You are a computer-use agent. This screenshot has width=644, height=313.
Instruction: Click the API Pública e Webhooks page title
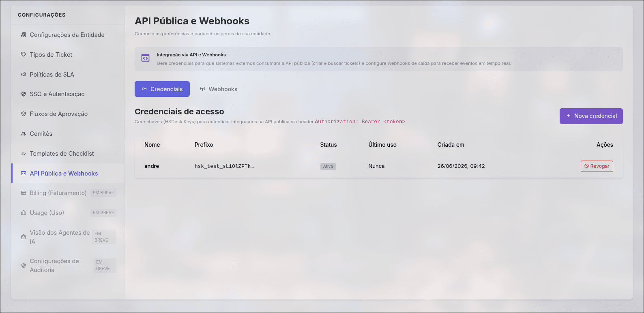(x=192, y=21)
